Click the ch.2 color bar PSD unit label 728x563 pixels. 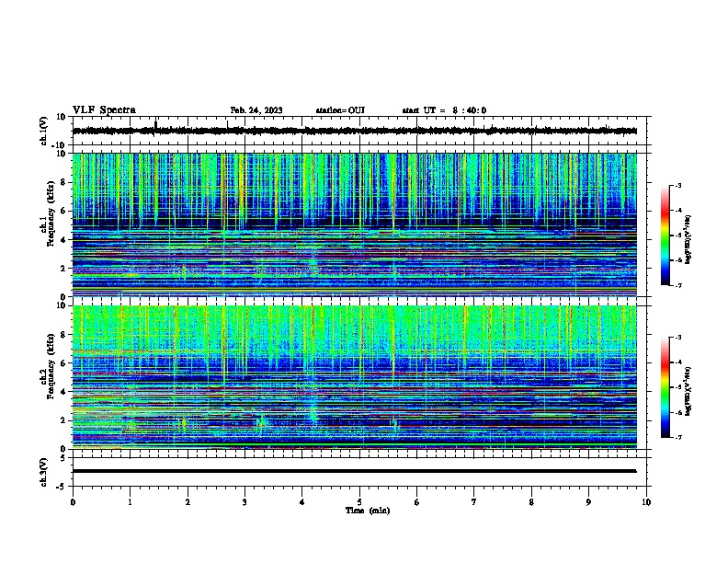688,391
